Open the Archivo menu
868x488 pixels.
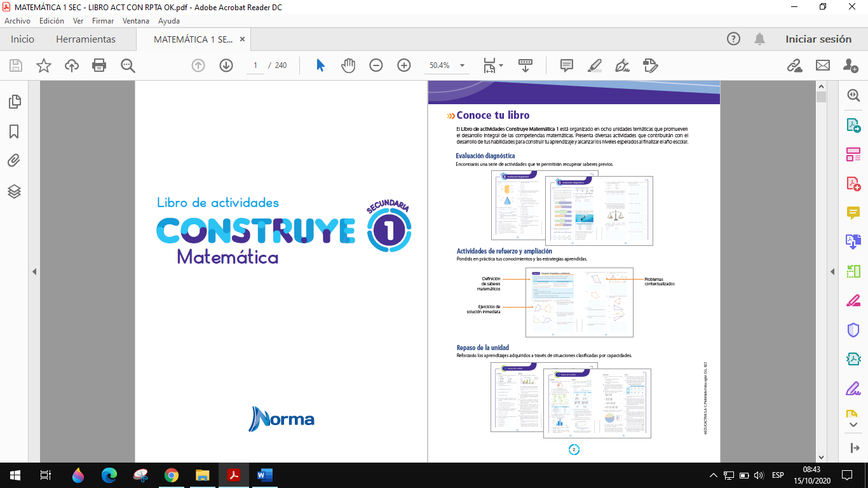click(17, 20)
